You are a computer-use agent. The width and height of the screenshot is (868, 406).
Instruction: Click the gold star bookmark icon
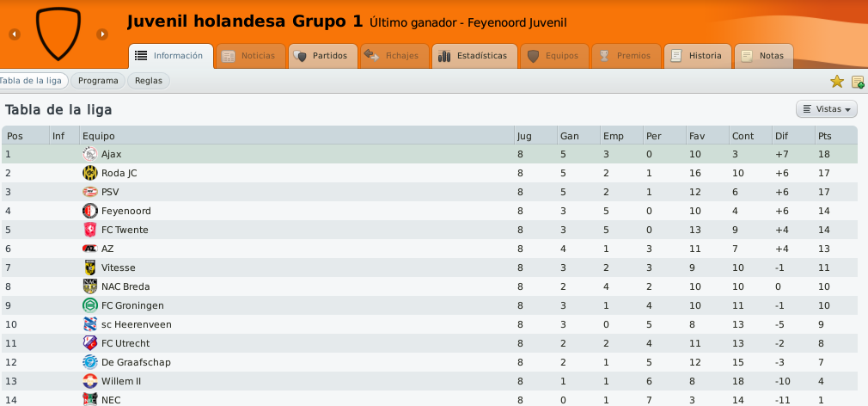(836, 82)
